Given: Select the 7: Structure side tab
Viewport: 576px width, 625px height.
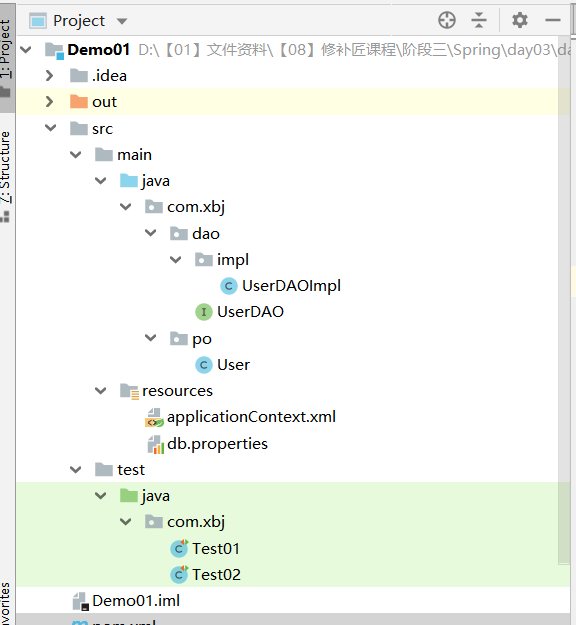Looking at the screenshot, I should click(x=6, y=175).
